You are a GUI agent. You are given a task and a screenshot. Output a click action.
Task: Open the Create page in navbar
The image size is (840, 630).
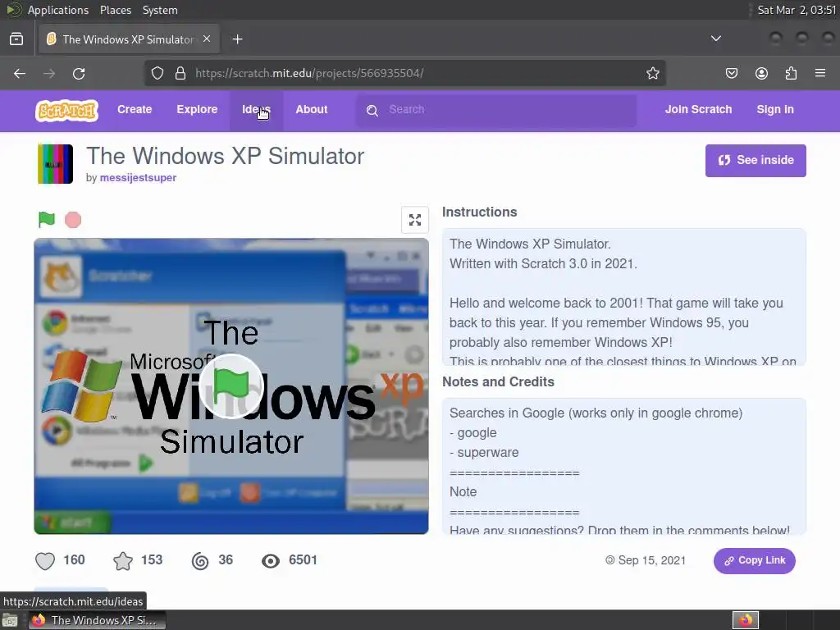135,109
